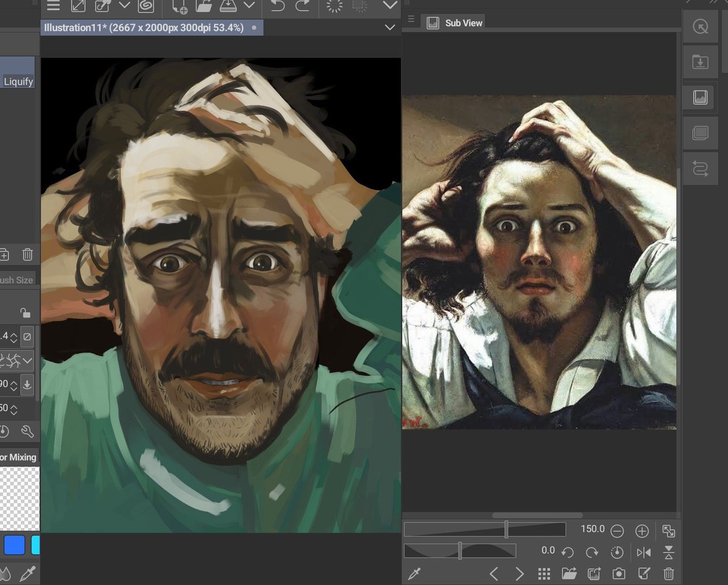Reset rotation of Sub View image

(617, 552)
